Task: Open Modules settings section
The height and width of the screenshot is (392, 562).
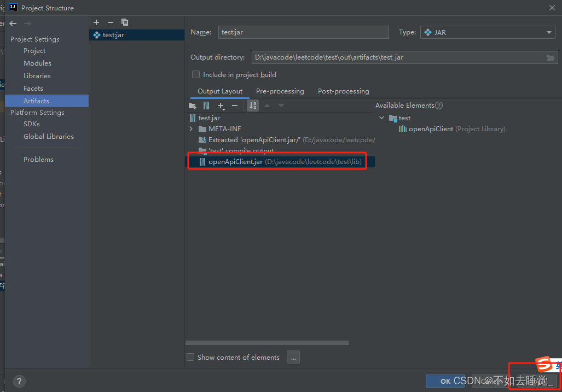Action: pos(37,63)
